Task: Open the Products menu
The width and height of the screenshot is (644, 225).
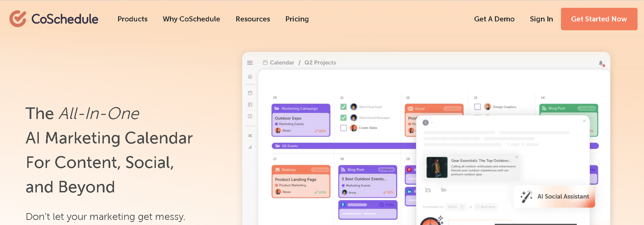Action: pos(132,19)
